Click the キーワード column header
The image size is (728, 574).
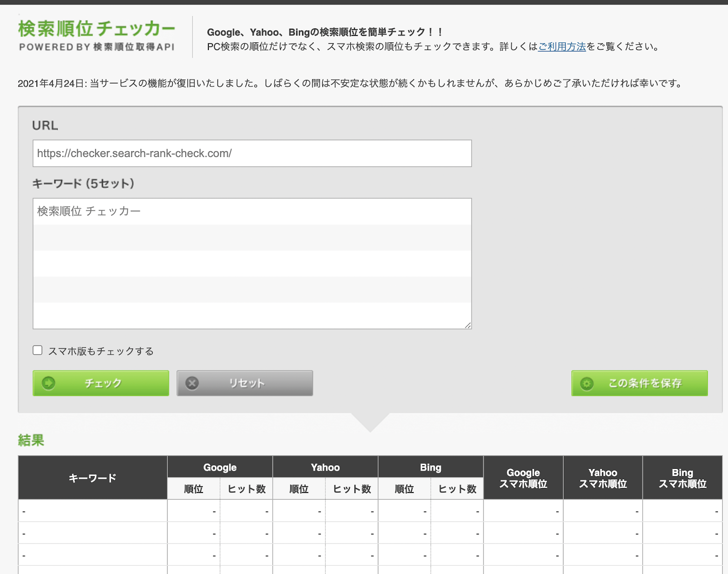pyautogui.click(x=93, y=477)
